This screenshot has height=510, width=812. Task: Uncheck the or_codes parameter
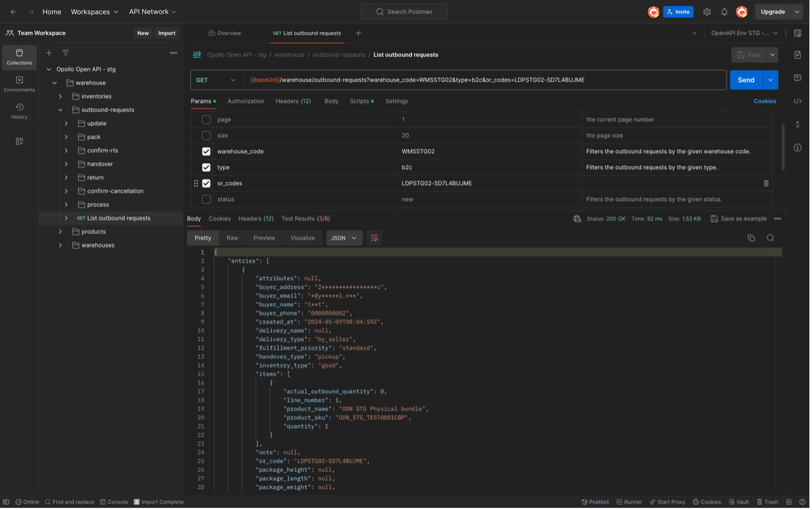[207, 184]
